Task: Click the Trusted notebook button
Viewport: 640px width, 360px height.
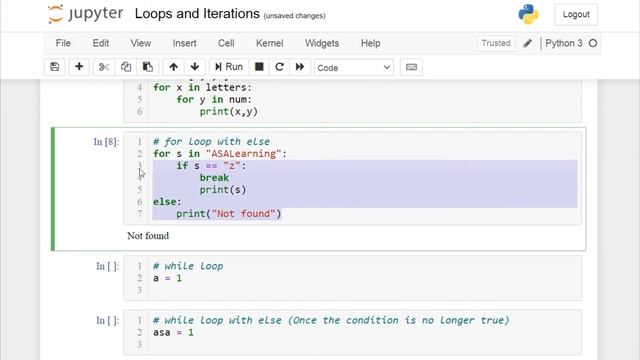Action: pyautogui.click(x=496, y=43)
